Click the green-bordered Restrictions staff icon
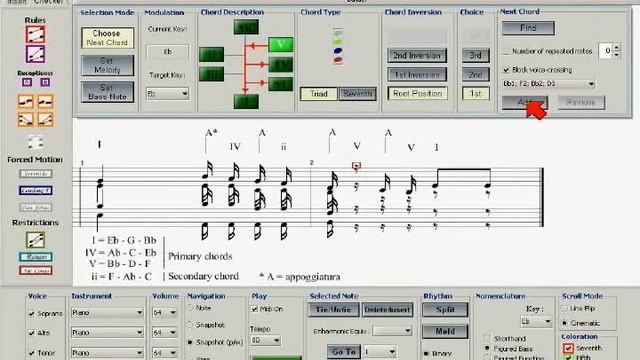640x360 pixels. [35, 240]
